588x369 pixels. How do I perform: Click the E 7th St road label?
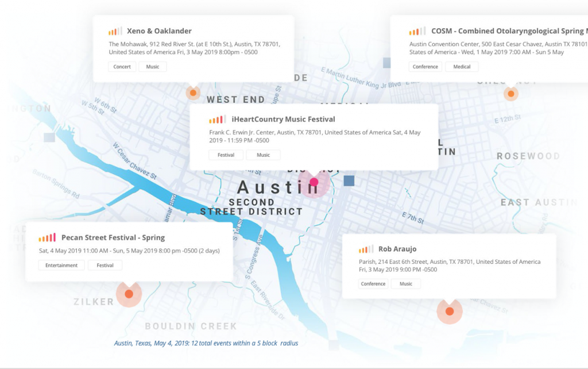413,218
